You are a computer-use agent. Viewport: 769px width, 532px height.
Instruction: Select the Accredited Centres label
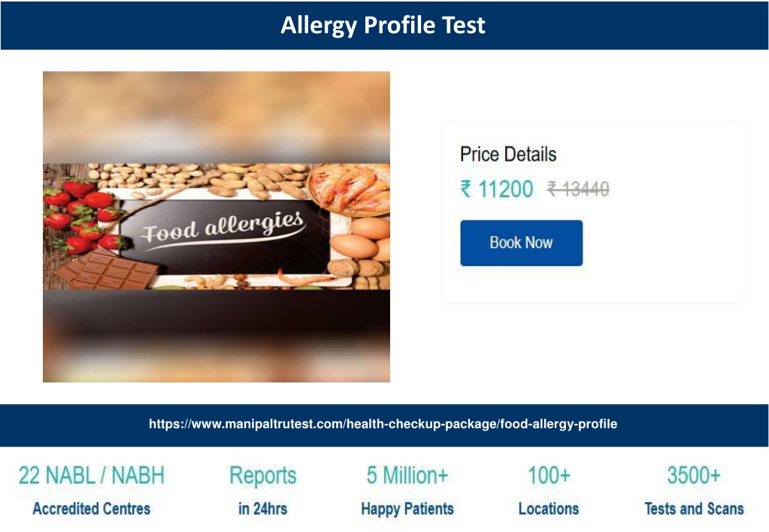click(92, 509)
